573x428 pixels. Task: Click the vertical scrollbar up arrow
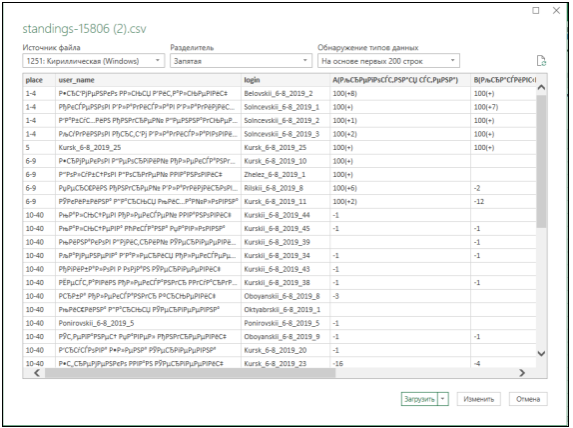pyautogui.click(x=542, y=87)
